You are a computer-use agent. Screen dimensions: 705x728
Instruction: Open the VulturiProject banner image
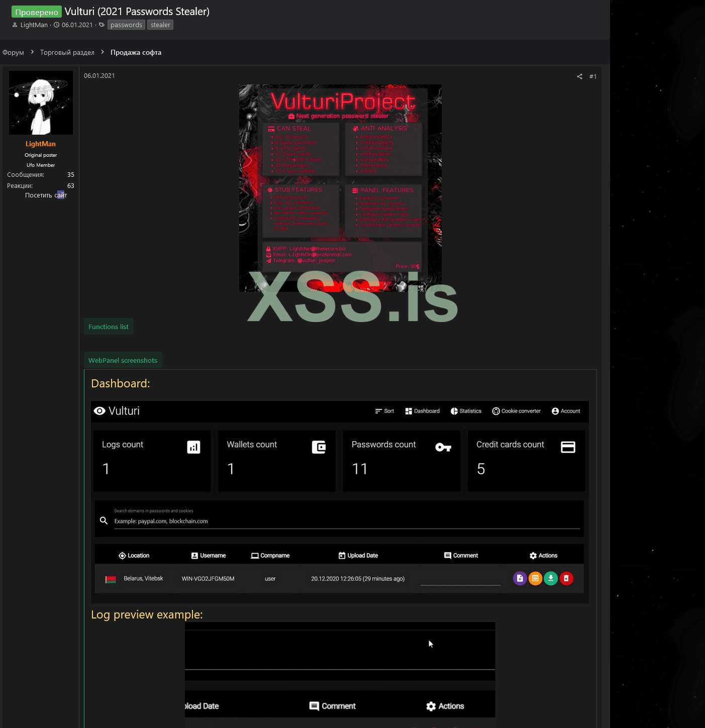340,188
